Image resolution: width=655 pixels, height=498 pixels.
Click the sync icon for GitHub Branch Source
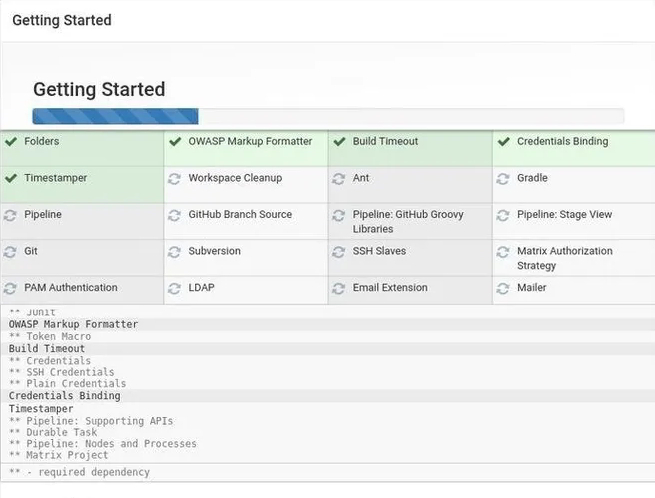tap(175, 215)
